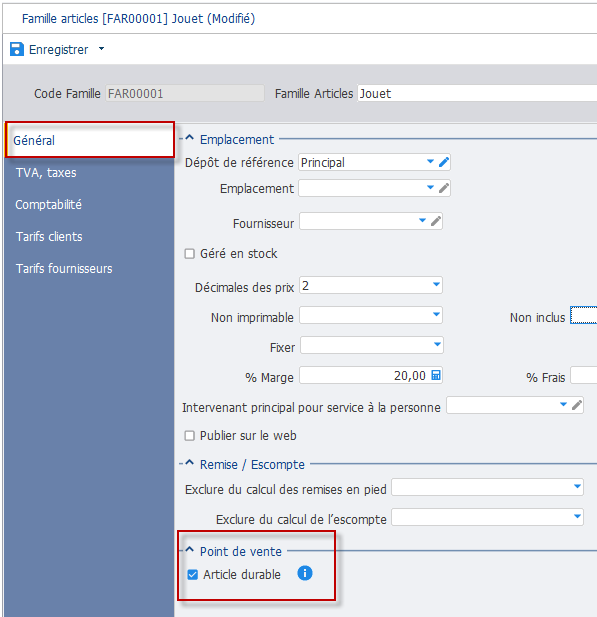The height and width of the screenshot is (617, 597).
Task: Expand the Non imprimable dropdown
Action: pyautogui.click(x=371, y=315)
